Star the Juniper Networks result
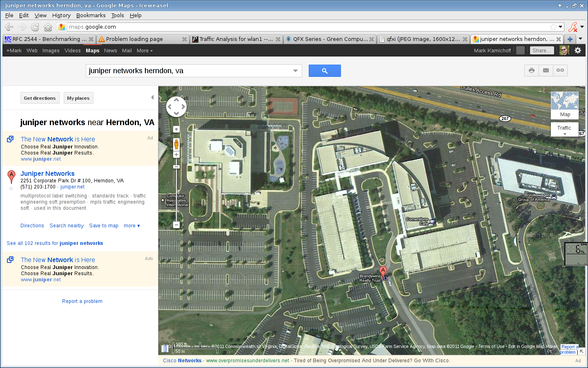The height and width of the screenshot is (368, 588). pos(11,188)
